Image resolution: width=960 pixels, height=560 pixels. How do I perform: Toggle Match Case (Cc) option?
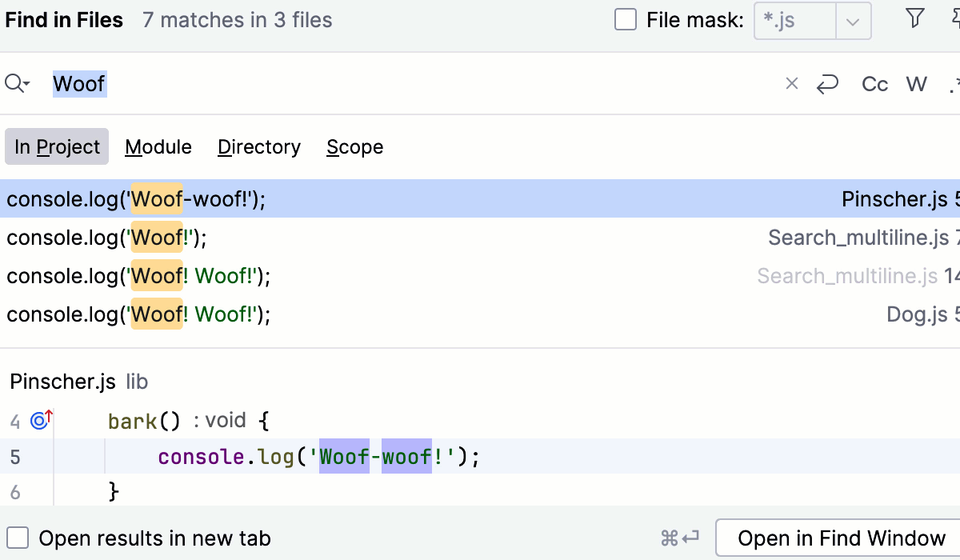pos(875,84)
